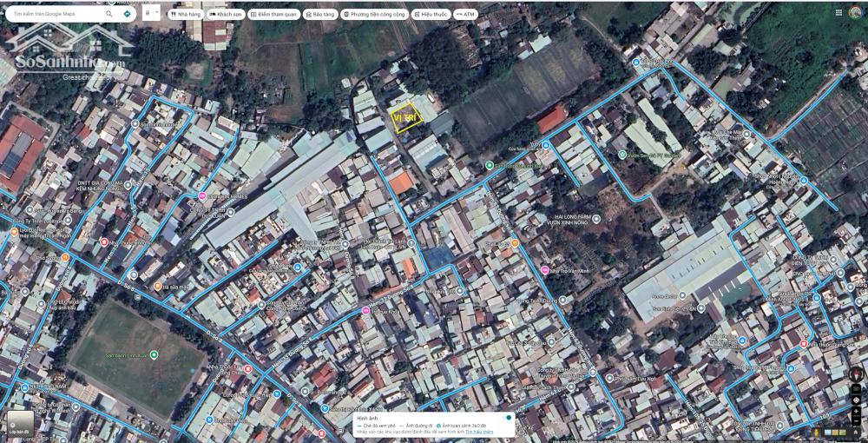
Task: Click the search magnifier icon
Action: [108, 14]
